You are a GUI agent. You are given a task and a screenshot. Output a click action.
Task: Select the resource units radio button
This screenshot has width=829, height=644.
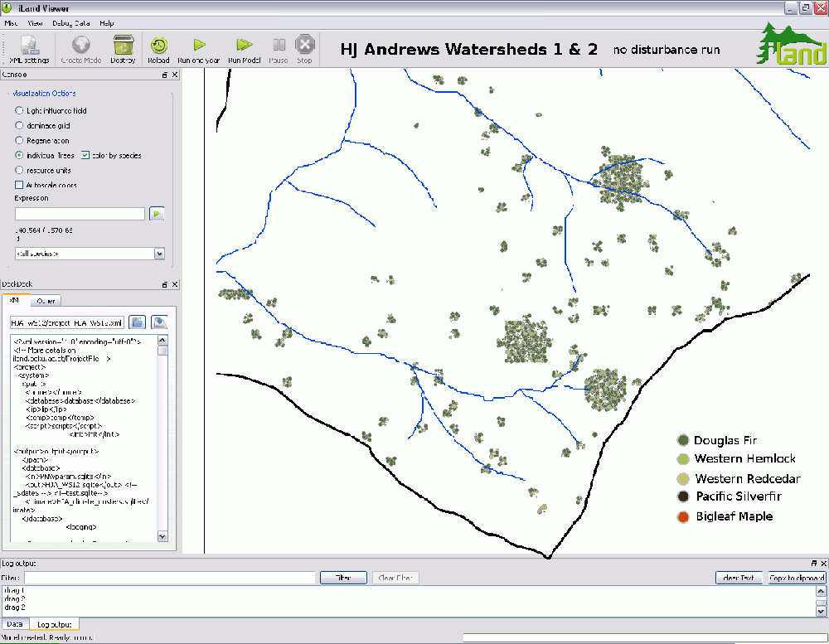pos(19,170)
